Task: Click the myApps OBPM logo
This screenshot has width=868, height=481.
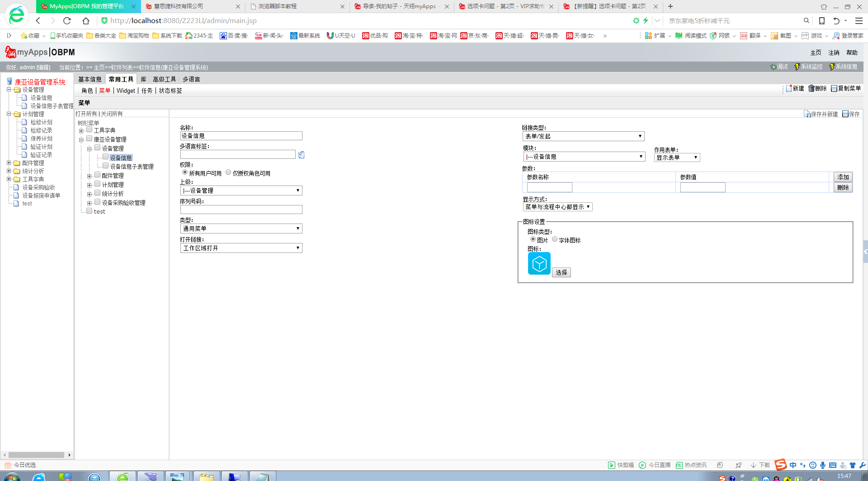Action: point(40,52)
